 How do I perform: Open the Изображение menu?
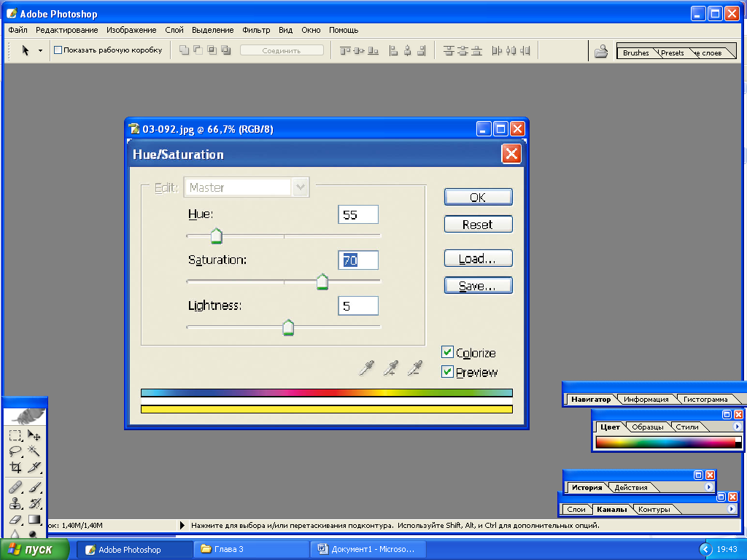coord(131,30)
